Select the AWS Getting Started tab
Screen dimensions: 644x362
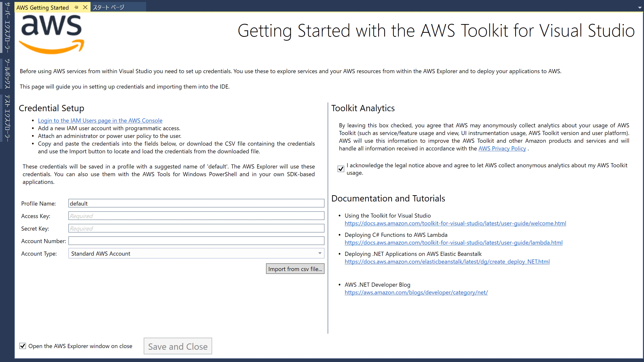click(43, 7)
